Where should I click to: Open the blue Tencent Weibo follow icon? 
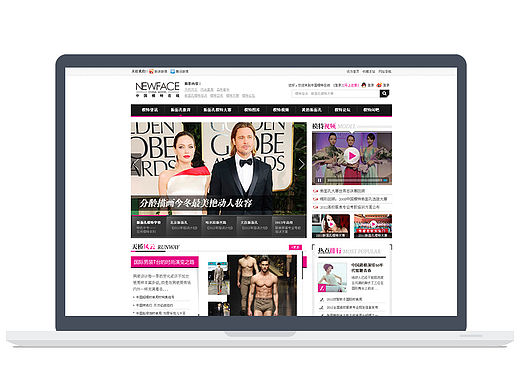(x=173, y=71)
